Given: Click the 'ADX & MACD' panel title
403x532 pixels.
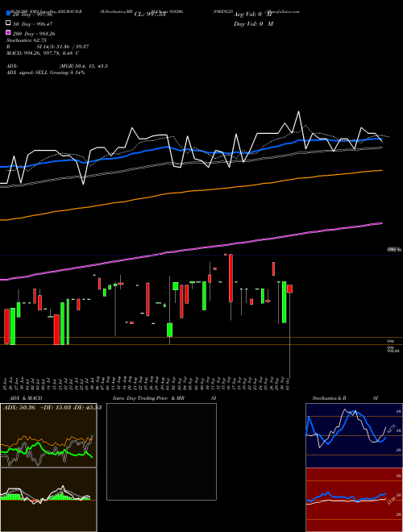Looking at the screenshot, I should click(26, 398).
